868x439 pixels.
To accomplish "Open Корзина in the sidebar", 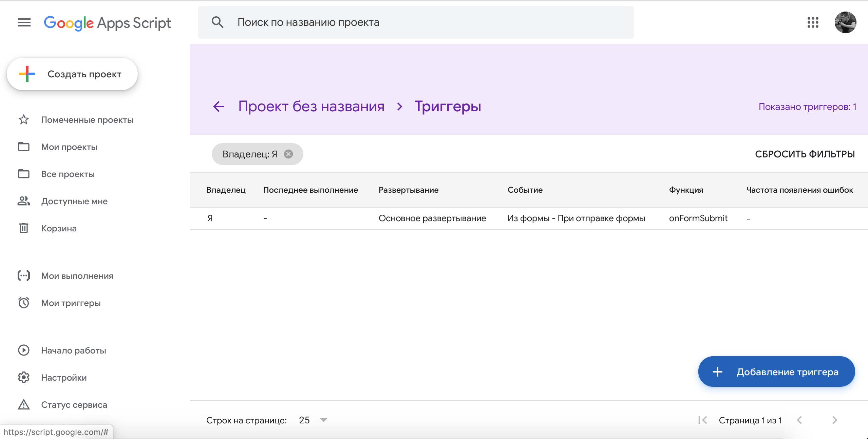I will pyautogui.click(x=59, y=228).
